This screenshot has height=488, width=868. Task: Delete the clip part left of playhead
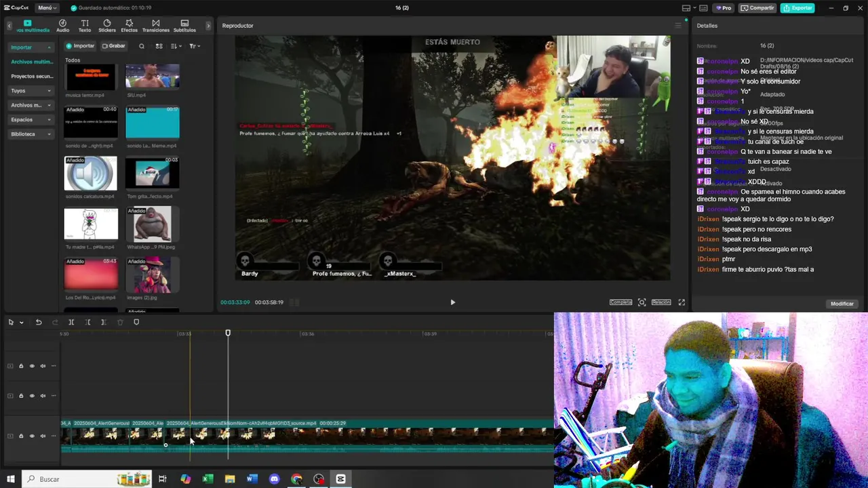(87, 323)
